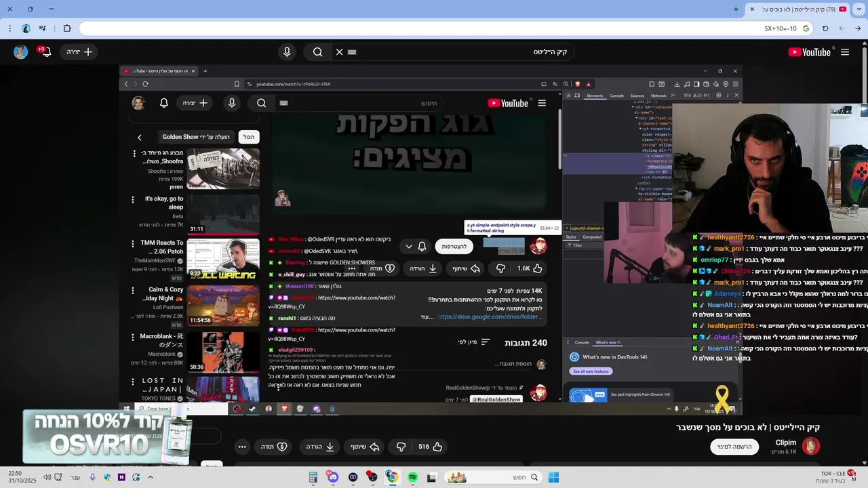Open the browser Extensions puzzle icon
Screen dimensions: 868x488
tap(67, 28)
